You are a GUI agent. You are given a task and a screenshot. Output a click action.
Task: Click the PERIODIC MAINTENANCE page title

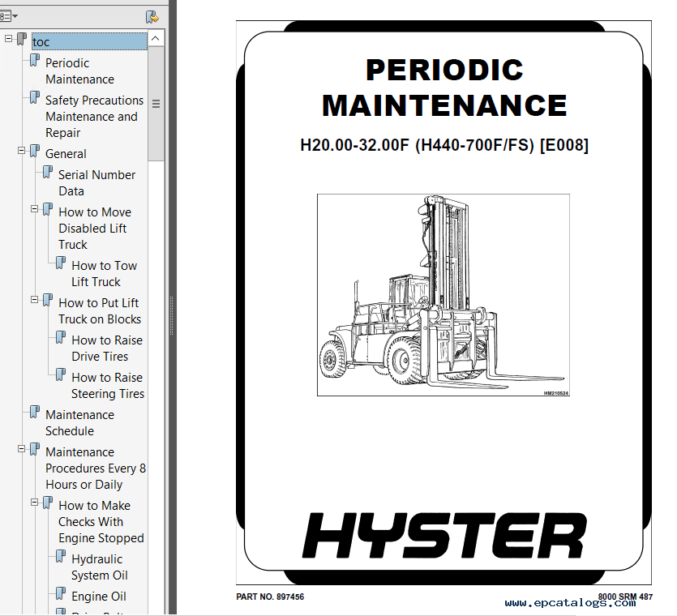tap(444, 88)
